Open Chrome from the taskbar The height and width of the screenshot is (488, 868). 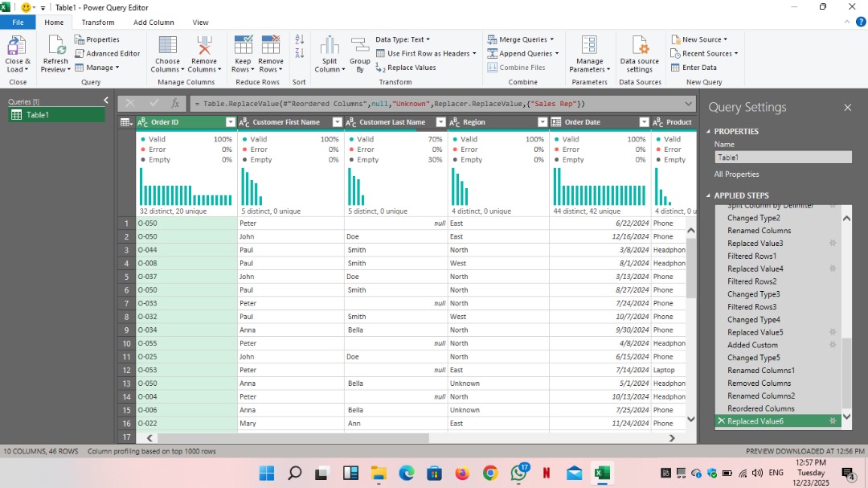(x=490, y=473)
